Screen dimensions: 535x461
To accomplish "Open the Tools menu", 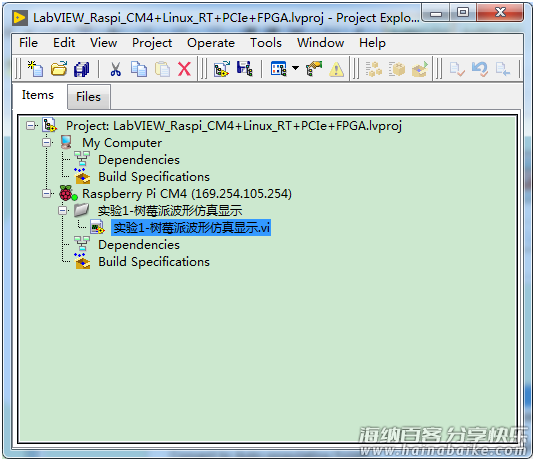I will click(266, 43).
